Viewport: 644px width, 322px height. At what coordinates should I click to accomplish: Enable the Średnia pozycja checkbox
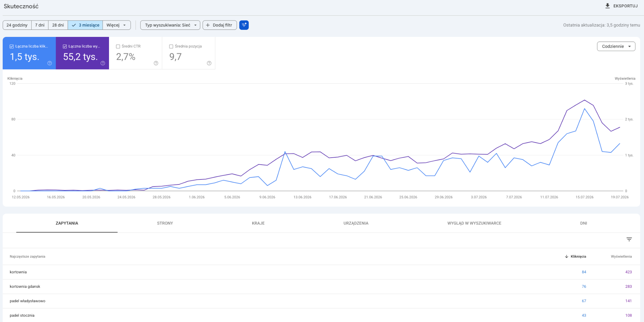[171, 47]
